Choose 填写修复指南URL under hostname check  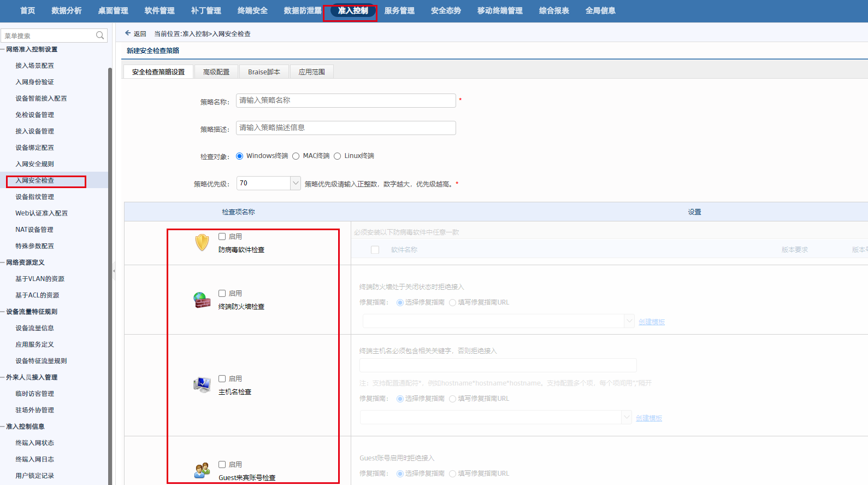tap(452, 399)
